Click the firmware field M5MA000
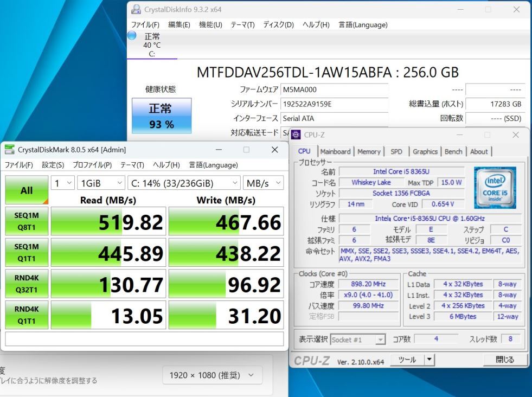This screenshot has height=397, width=532. click(x=334, y=89)
